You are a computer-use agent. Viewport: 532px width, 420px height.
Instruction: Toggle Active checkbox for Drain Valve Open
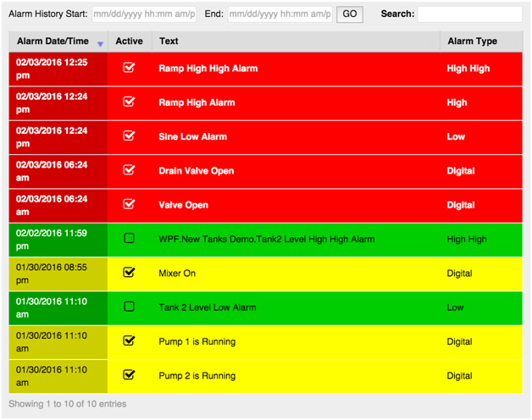tap(129, 169)
